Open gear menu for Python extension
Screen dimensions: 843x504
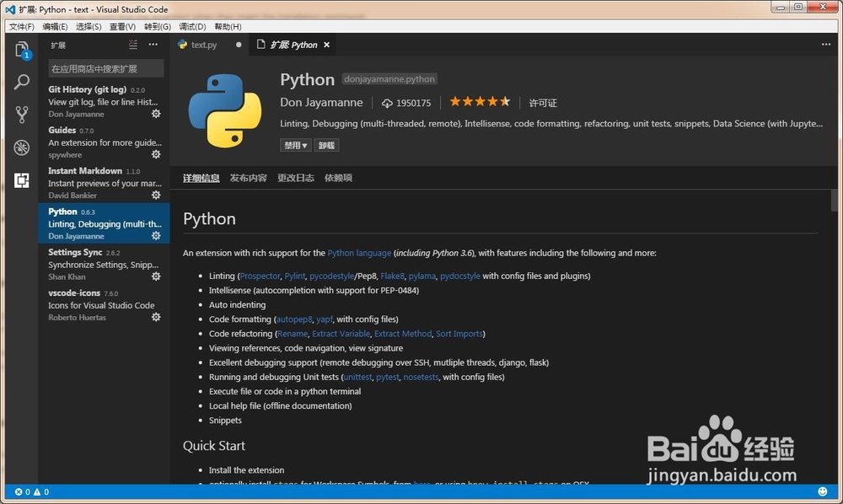(156, 235)
